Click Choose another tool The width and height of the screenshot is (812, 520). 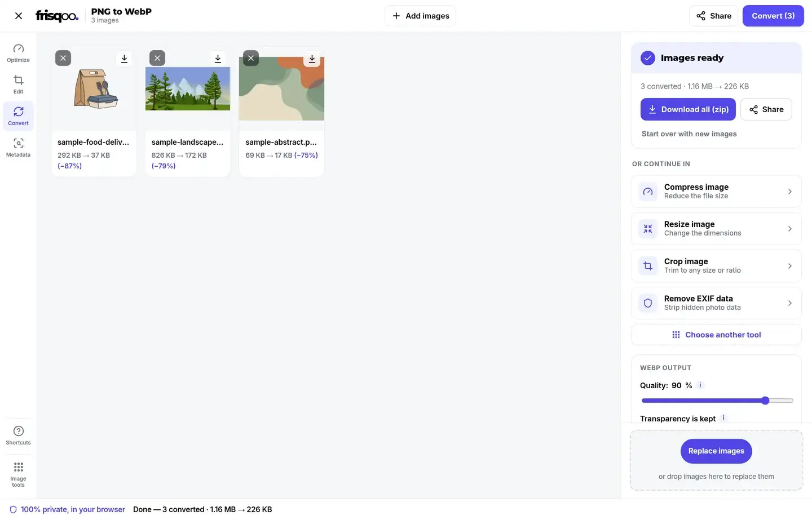pos(716,335)
